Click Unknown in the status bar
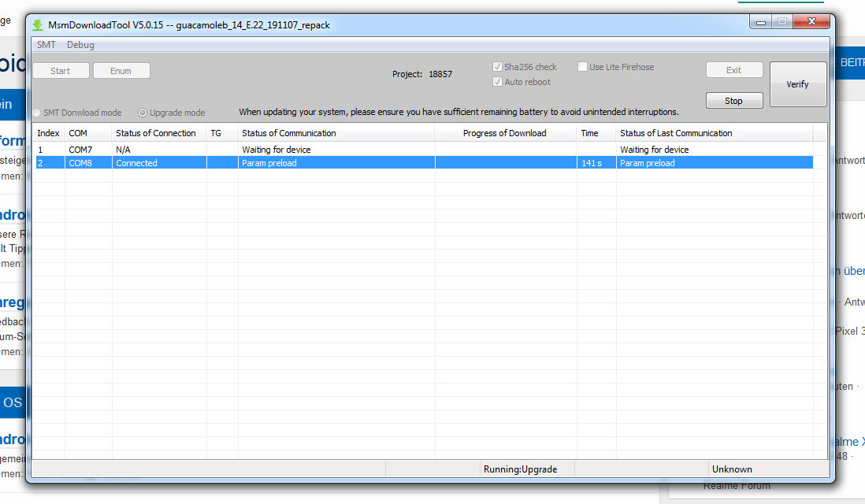Viewport: 865px width, 504px height. pyautogui.click(x=732, y=469)
